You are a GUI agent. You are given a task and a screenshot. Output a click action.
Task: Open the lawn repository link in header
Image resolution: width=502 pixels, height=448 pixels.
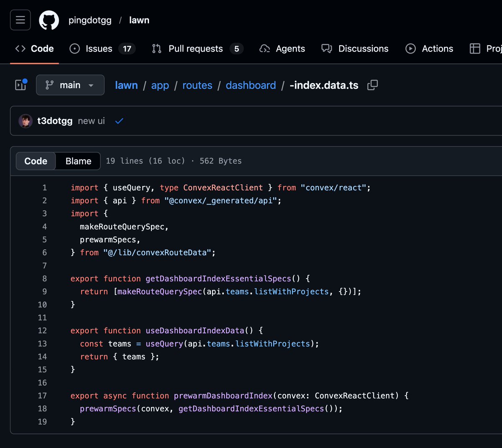click(x=139, y=20)
